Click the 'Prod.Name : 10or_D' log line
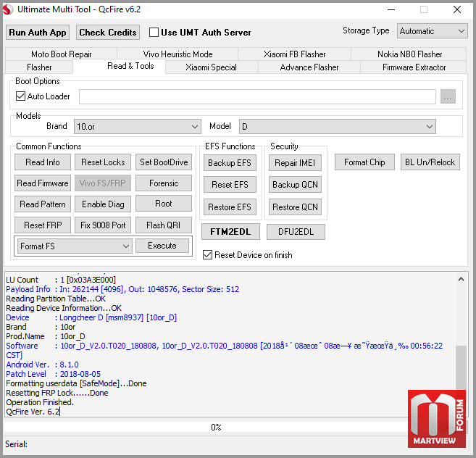This screenshot has width=476, height=458. click(x=46, y=336)
